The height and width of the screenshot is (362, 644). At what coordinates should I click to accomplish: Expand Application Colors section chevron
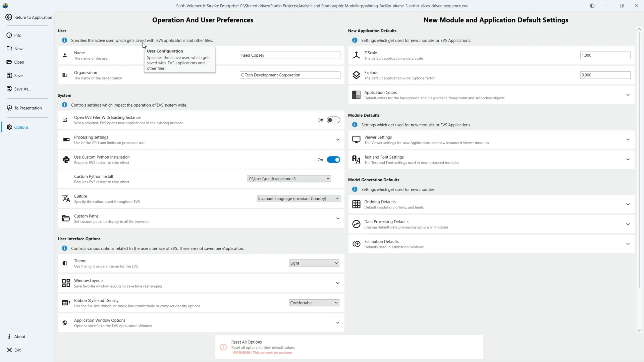click(628, 95)
